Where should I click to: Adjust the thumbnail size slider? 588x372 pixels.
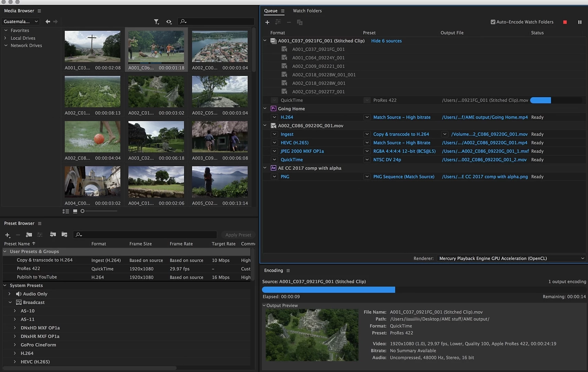pyautogui.click(x=83, y=211)
